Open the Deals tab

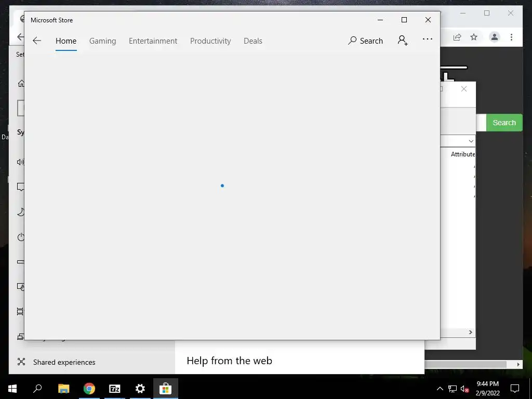pos(253,41)
